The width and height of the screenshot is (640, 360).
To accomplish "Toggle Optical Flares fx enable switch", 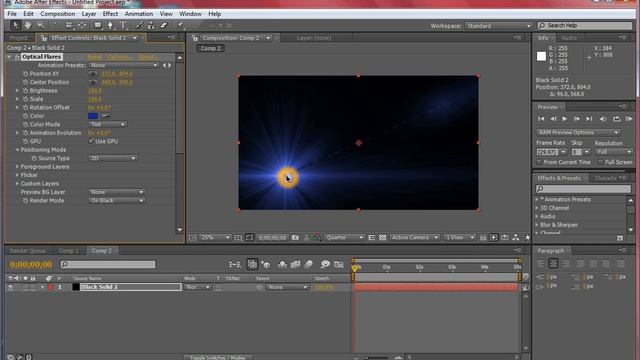I will coord(17,57).
